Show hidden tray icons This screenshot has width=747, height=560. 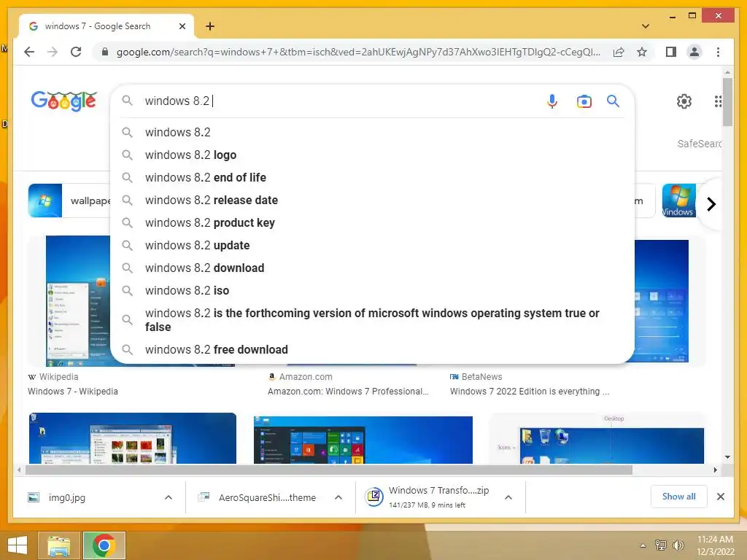click(643, 545)
